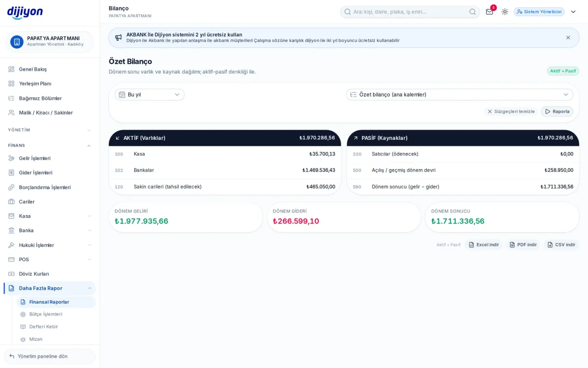Click Süzgeçleri temizle
588x368 pixels.
[x=511, y=111]
